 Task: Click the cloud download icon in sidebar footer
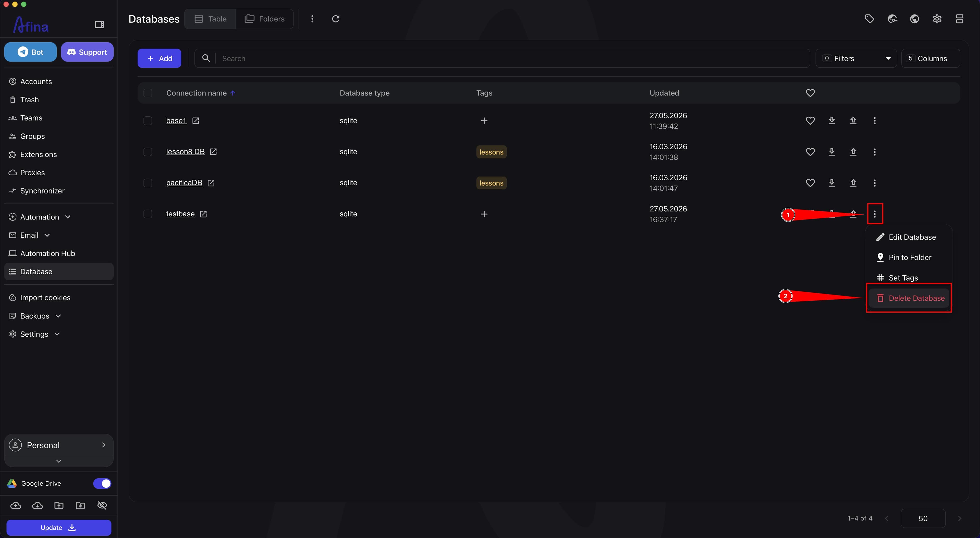pos(37,506)
